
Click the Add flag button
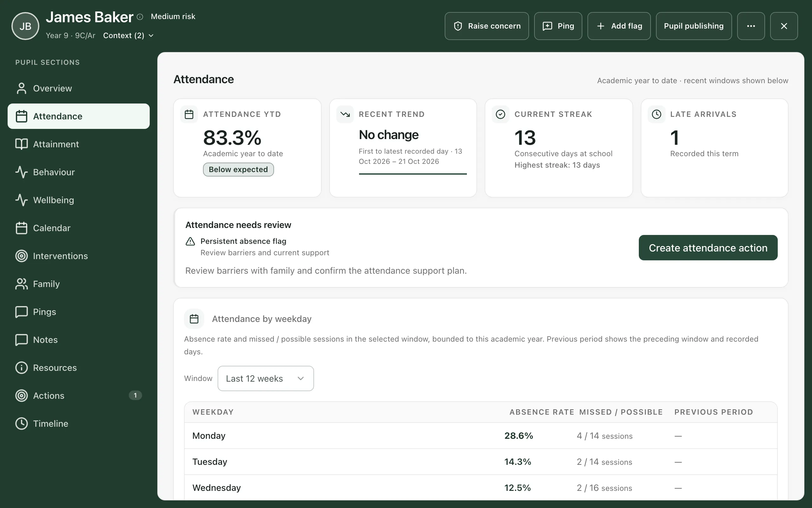619,26
